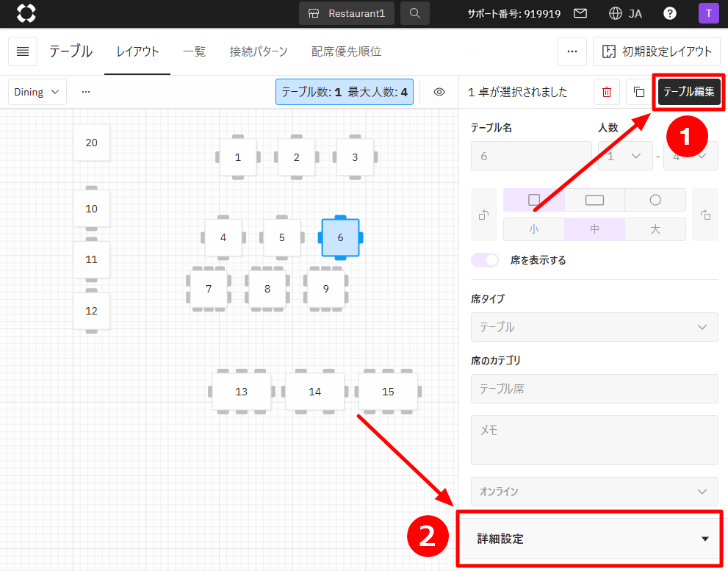Select table 6 on the layout

tap(340, 237)
